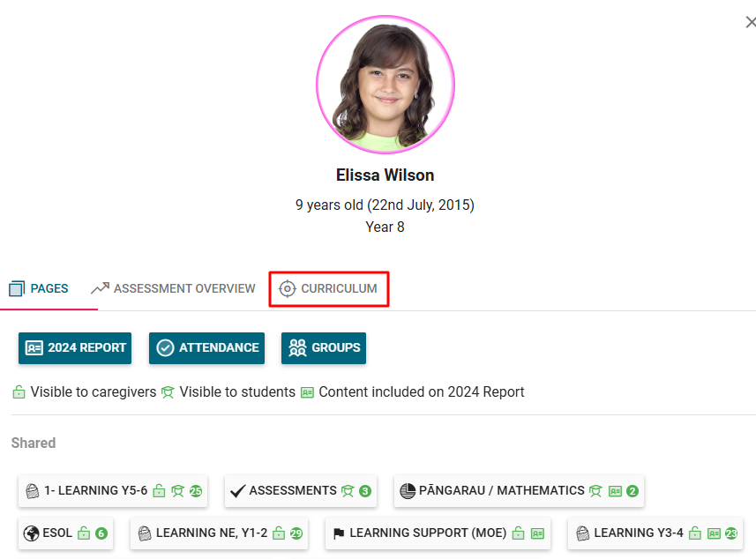
Task: Close the student profile dialog
Action: click(750, 22)
